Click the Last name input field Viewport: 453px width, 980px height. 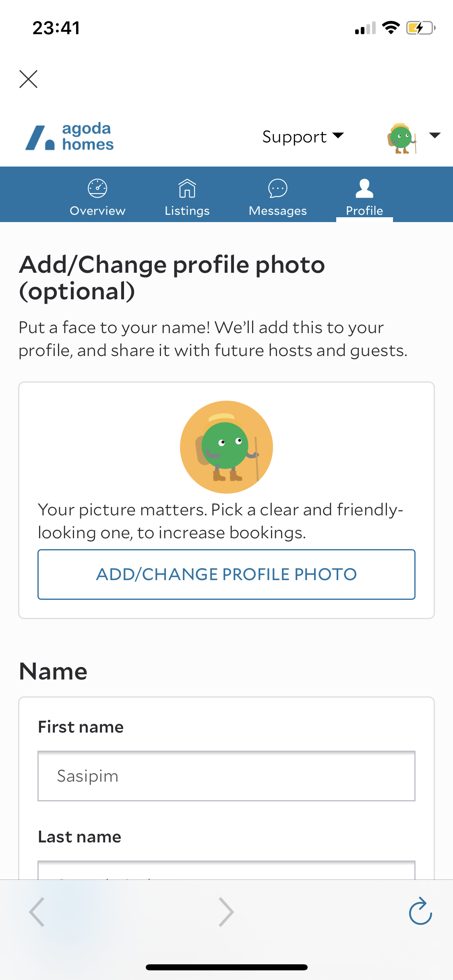point(226,871)
